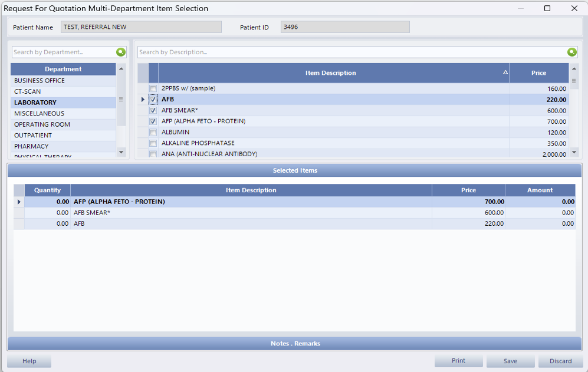This screenshot has height=372, width=588.
Task: Click the row indicator arrow beside AFB
Action: click(143, 100)
